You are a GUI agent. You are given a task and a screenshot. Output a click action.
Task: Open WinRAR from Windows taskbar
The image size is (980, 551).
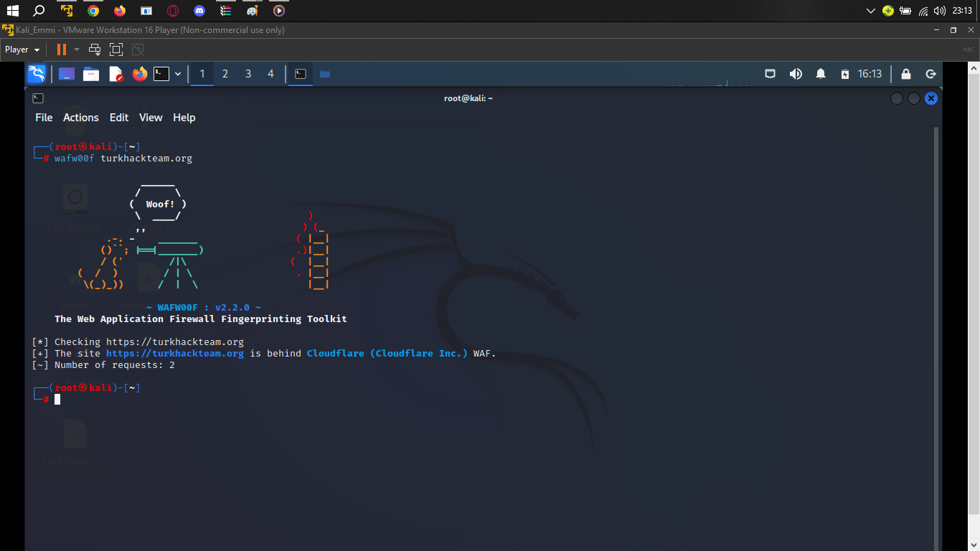pos(226,11)
